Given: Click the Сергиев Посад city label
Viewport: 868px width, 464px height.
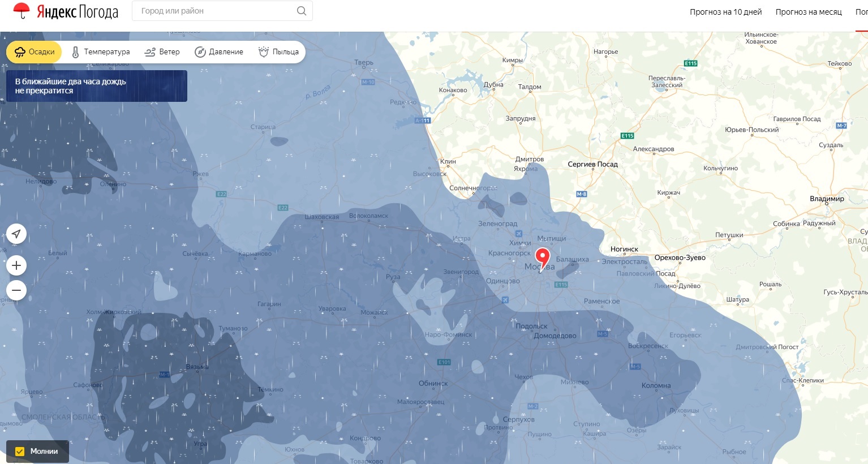Looking at the screenshot, I should (x=592, y=164).
